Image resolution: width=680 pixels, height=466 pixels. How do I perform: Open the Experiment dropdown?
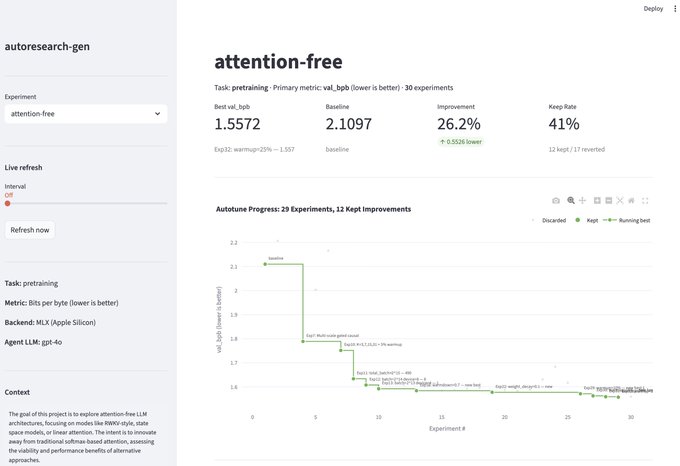click(x=86, y=114)
